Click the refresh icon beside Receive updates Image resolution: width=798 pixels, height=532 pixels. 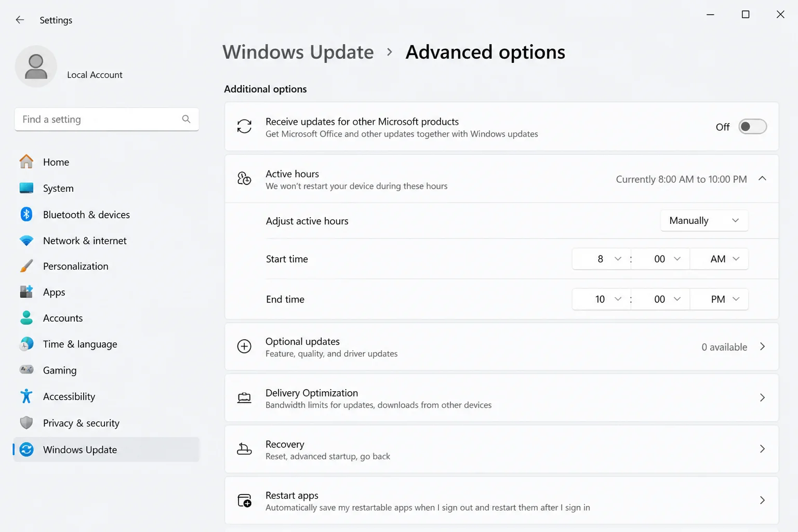pos(244,126)
